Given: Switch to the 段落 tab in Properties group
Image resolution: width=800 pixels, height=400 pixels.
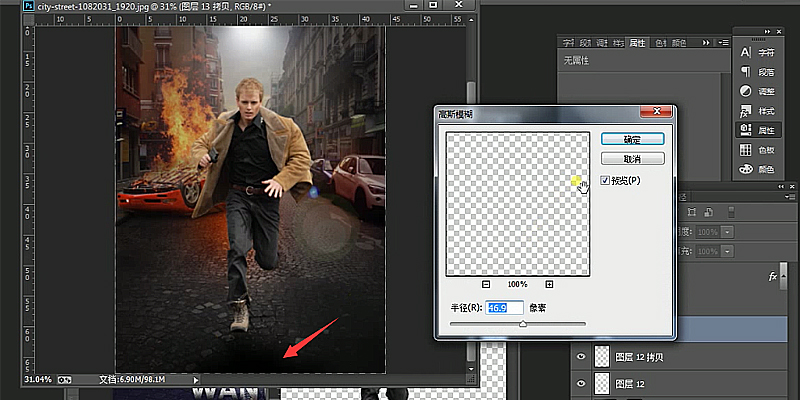Looking at the screenshot, I should click(x=586, y=43).
